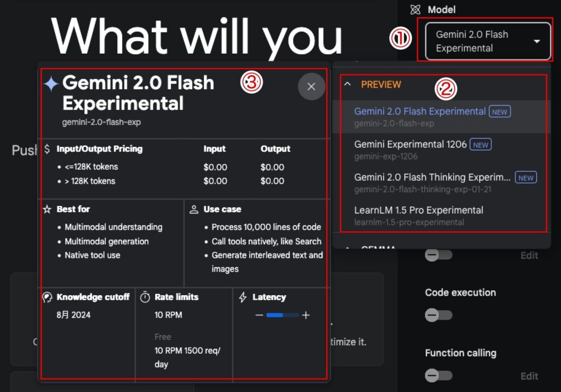
Task: Select Gemini 2.0 Flash Experimental model
Action: pyautogui.click(x=441, y=117)
